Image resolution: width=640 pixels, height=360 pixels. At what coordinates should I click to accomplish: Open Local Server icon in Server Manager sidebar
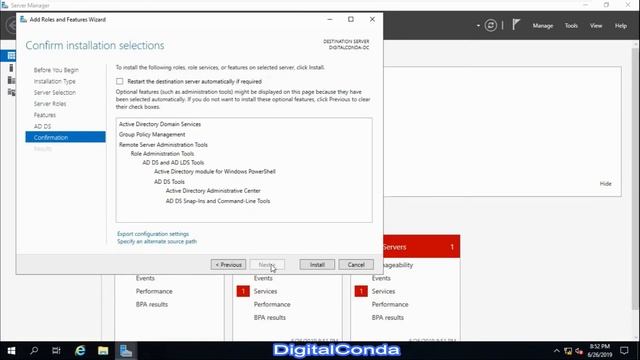[x=11, y=68]
